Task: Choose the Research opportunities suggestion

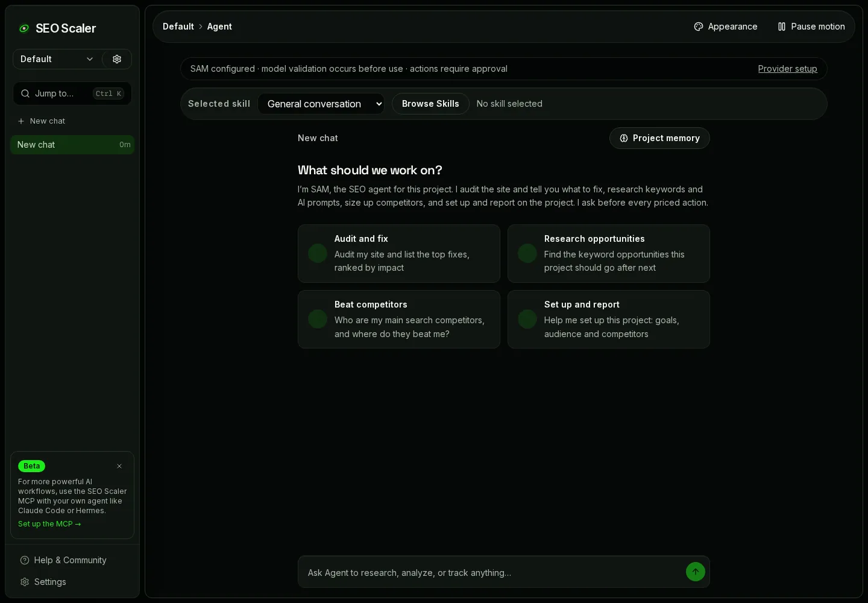Action: click(609, 253)
